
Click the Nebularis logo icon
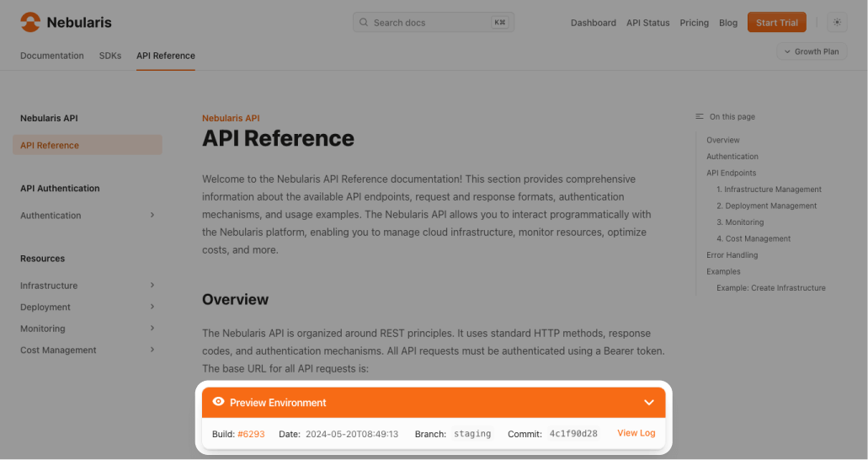[30, 23]
